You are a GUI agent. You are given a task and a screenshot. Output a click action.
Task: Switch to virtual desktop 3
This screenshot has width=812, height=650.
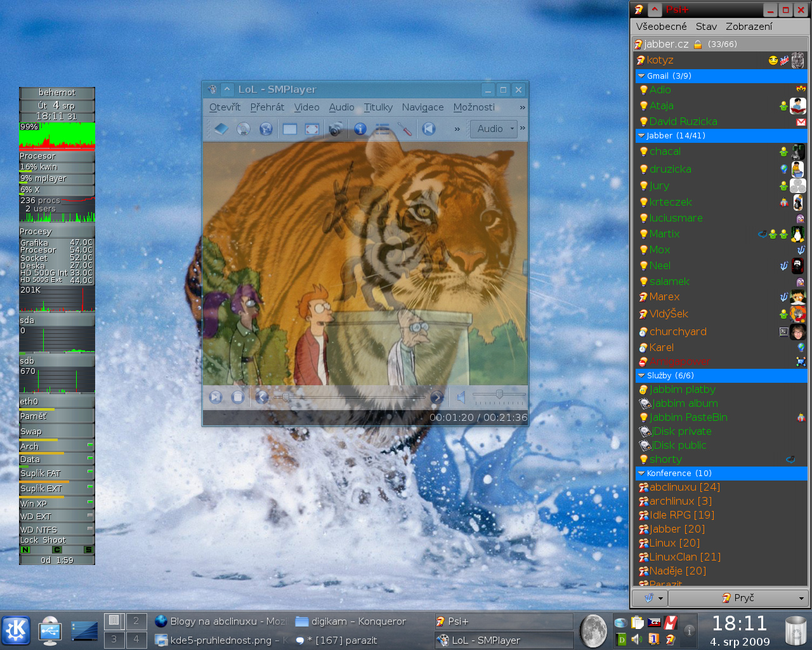[x=114, y=640]
